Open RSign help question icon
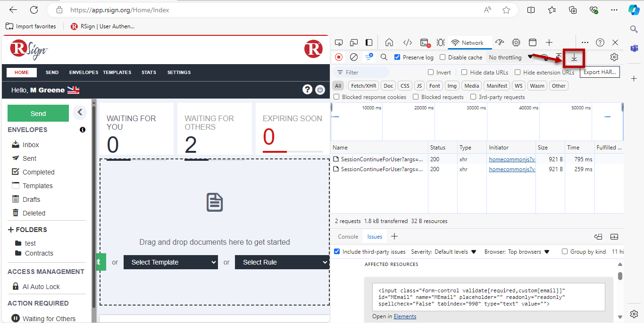Image resolution: width=644 pixels, height=323 pixels. [308, 90]
